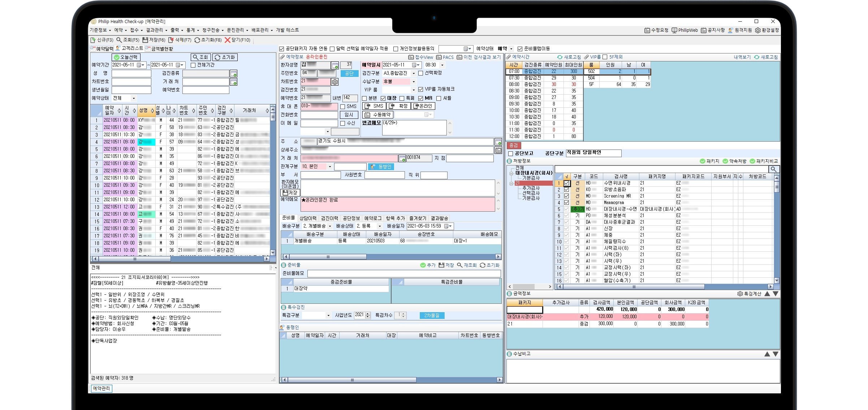Click the 오늘선택 button
Screen dimensions: 868x410
pos(126,57)
